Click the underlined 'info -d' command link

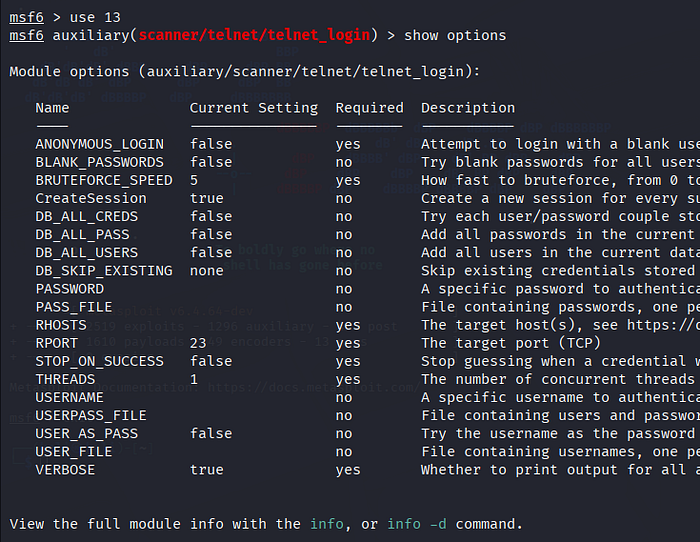(420, 524)
